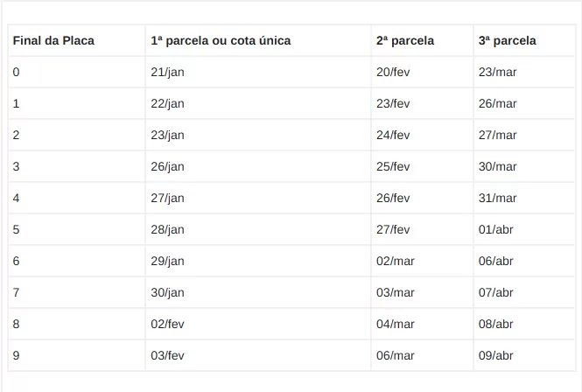Image resolution: width=582 pixels, height=392 pixels.
Task: Select the 24/fev second installment cell
Action: (393, 135)
